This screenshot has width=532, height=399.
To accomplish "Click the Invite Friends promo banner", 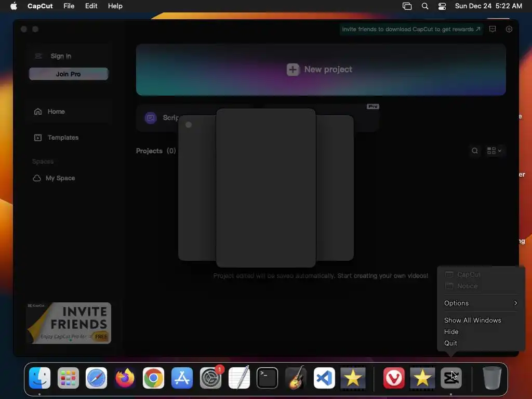I will (69, 323).
